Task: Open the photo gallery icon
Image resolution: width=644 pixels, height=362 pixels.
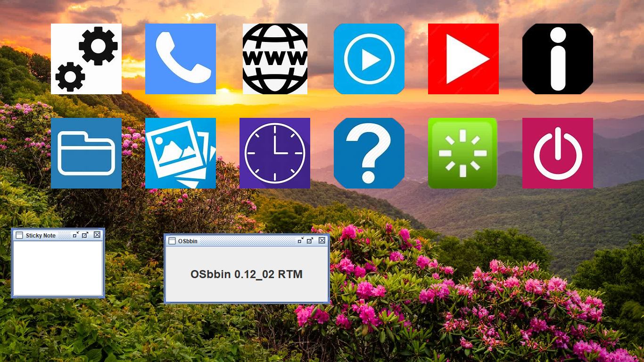Action: pos(181,153)
